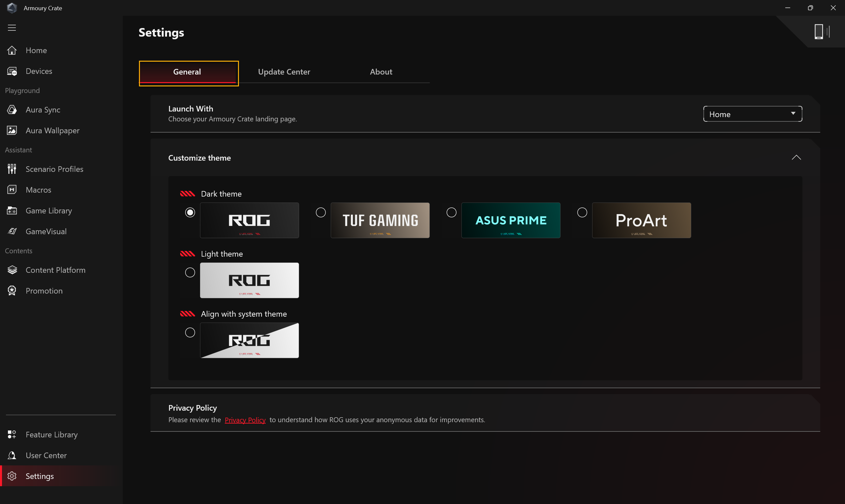Click the Promotion sidebar label
Viewport: 845px width, 504px height.
pos(44,291)
